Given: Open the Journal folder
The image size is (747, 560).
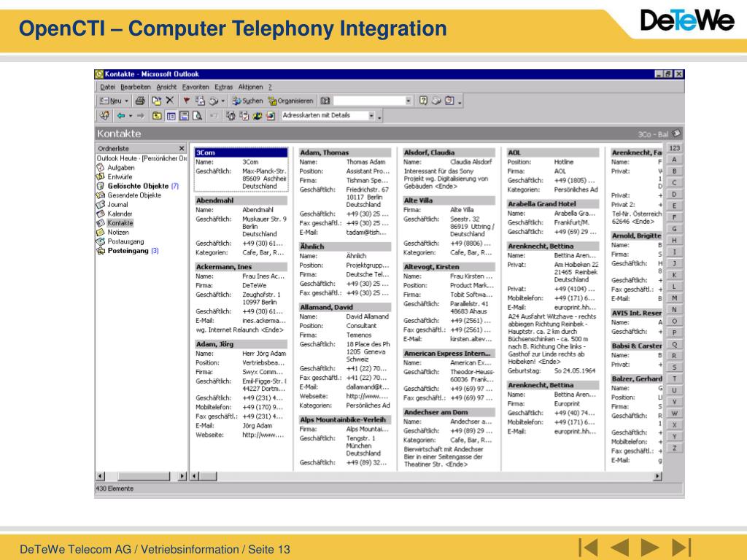Looking at the screenshot, I should 117,204.
